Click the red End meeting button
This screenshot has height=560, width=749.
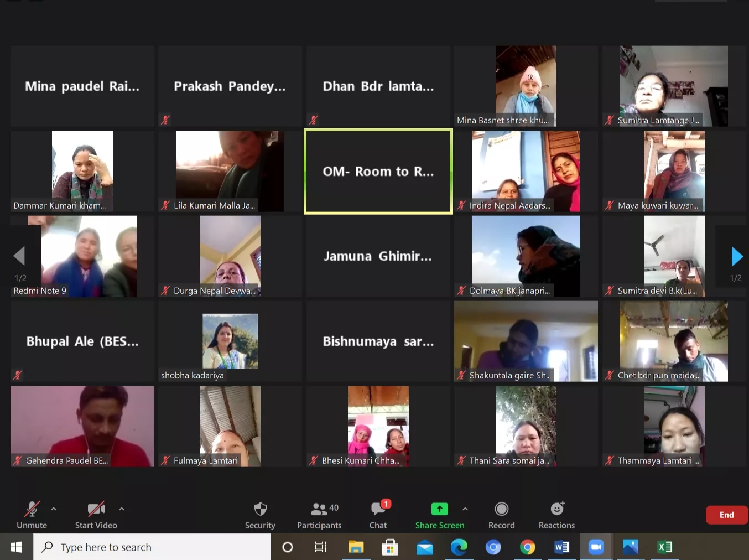pos(727,515)
